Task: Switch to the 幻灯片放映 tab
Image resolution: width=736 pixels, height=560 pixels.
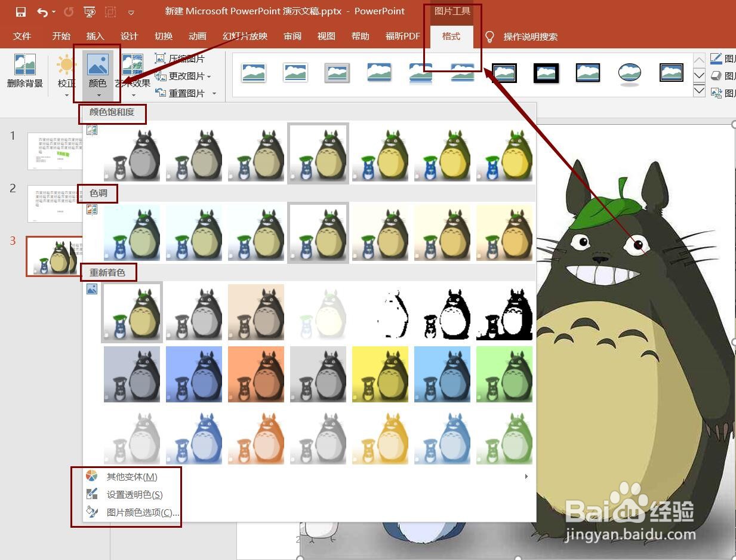Action: (x=245, y=36)
